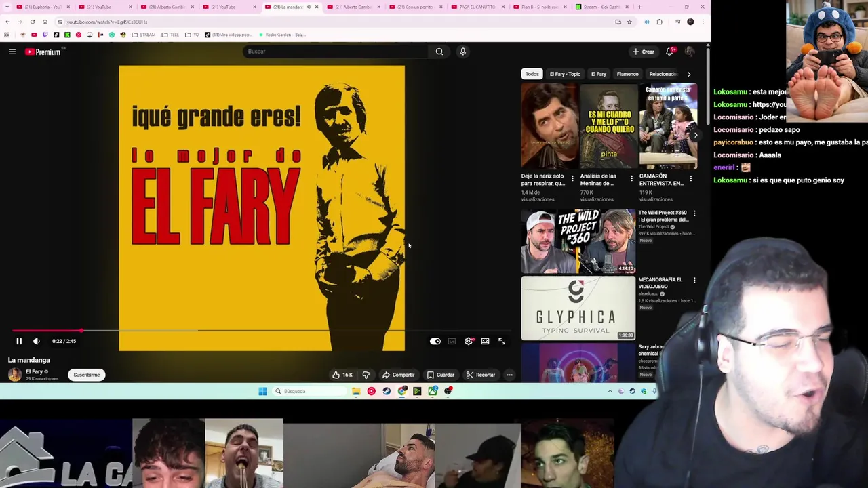The image size is (868, 488).
Task: Click the taskbar Búsqueda search box
Action: point(308,391)
